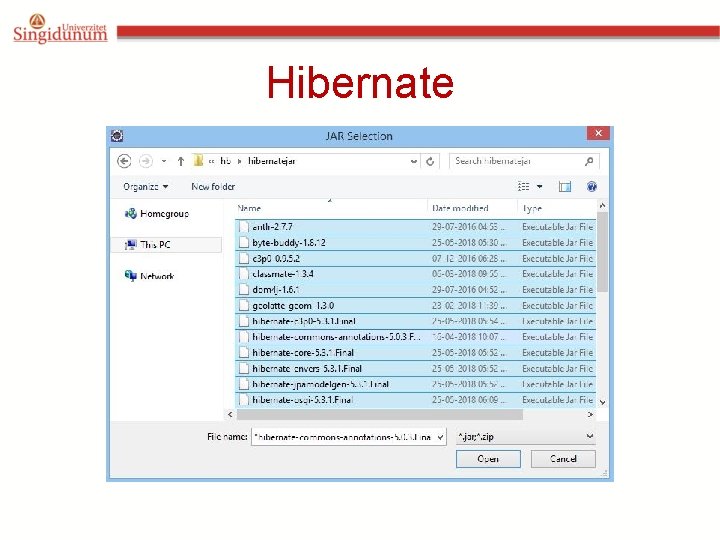Viewport: 720px width, 540px height.
Task: Select the hibernate-osgi-5.3.1.Final file
Action: [x=416, y=400]
